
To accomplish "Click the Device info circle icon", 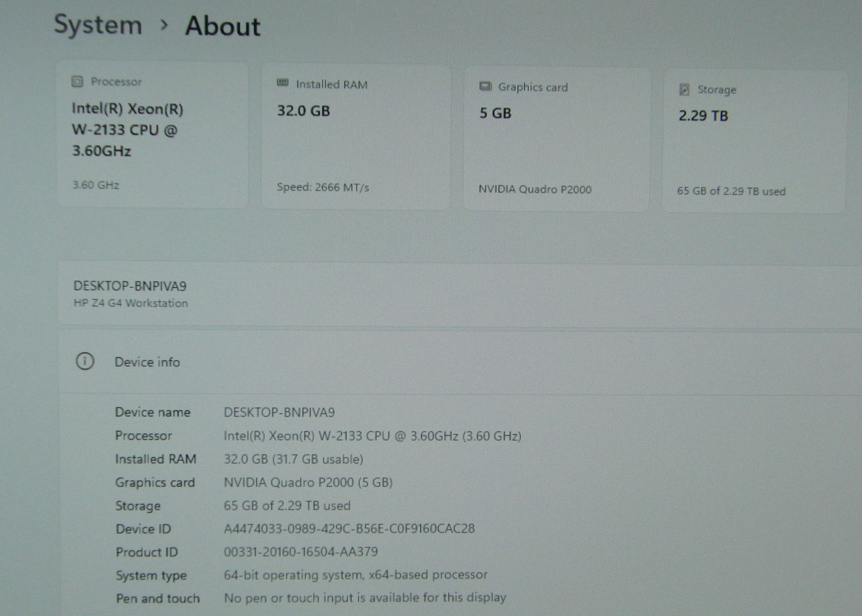I will point(85,361).
